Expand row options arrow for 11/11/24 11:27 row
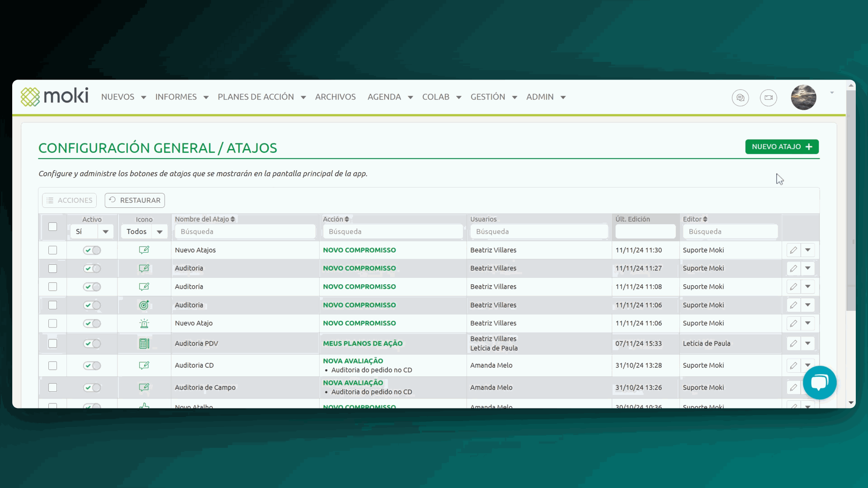This screenshot has height=488, width=868. pos(808,268)
